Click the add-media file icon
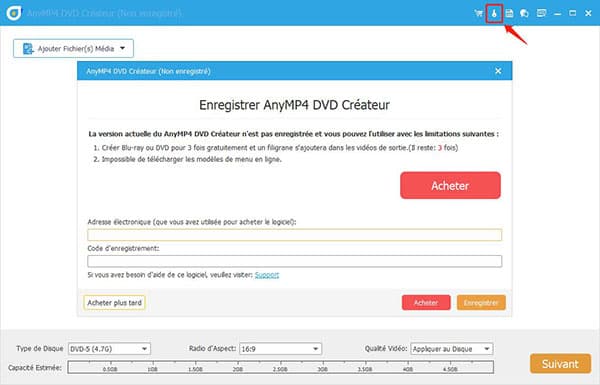 [28, 49]
